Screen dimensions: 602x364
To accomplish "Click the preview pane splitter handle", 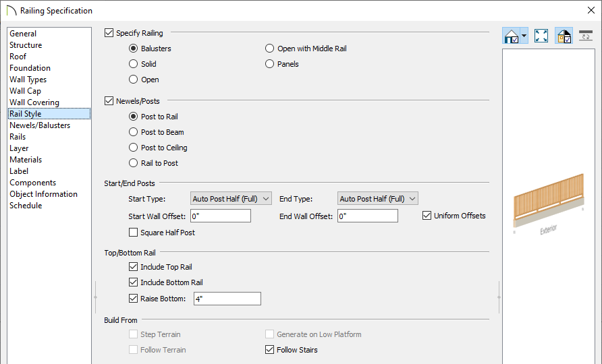I will click(x=499, y=297).
